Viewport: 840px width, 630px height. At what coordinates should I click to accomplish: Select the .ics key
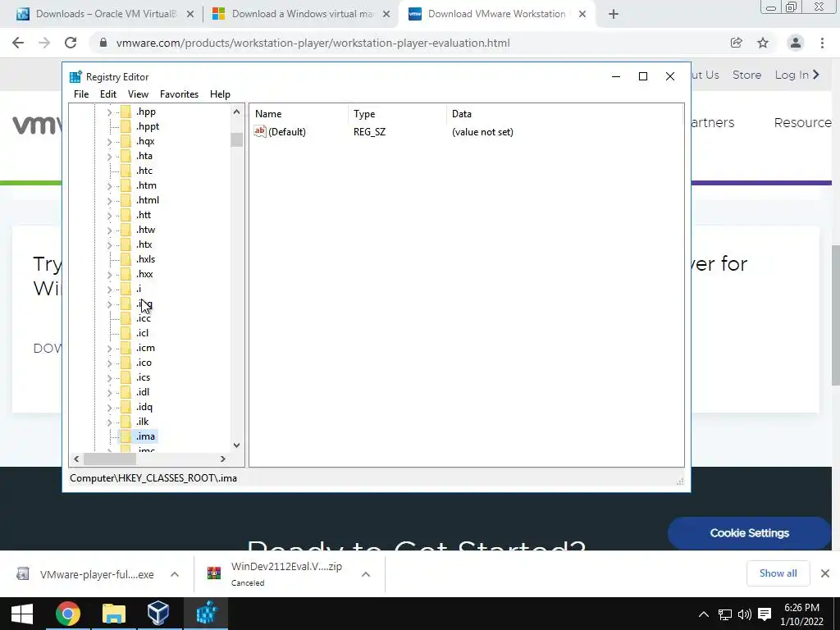143,377
